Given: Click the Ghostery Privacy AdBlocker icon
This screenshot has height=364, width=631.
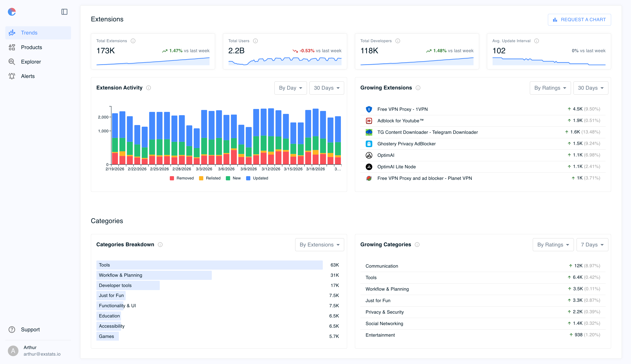Looking at the screenshot, I should 369,144.
